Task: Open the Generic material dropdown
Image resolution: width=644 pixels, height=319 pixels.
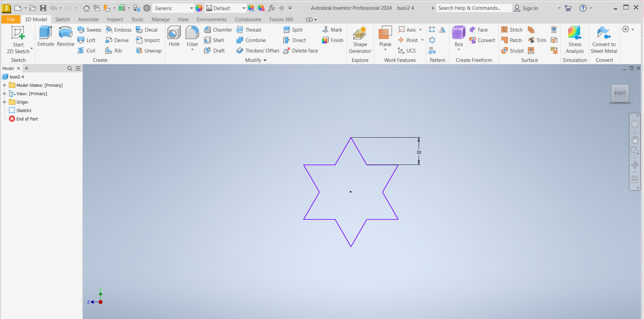Action: pyautogui.click(x=191, y=8)
